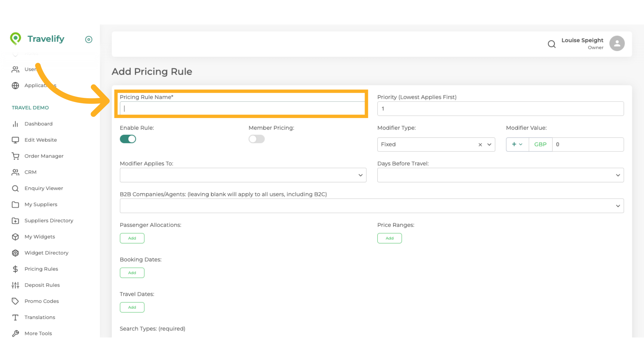This screenshot has width=644, height=362.
Task: Open Dashboard from the sidebar
Action: coord(38,124)
